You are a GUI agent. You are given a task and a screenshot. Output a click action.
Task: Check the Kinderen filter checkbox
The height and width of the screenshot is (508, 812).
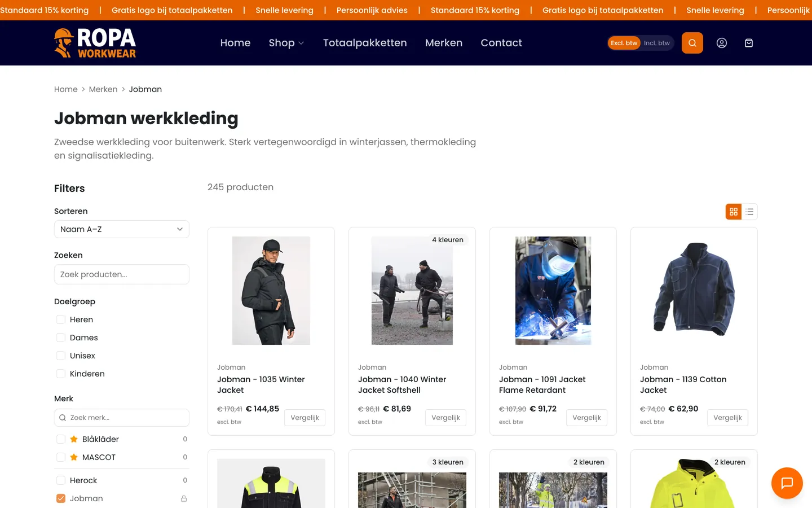point(61,374)
